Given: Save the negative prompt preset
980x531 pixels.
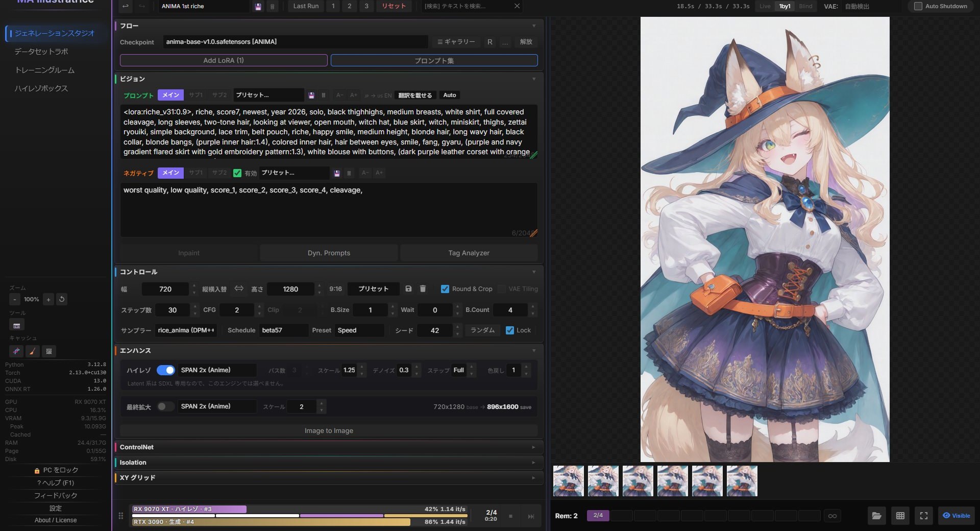Looking at the screenshot, I should (x=337, y=173).
